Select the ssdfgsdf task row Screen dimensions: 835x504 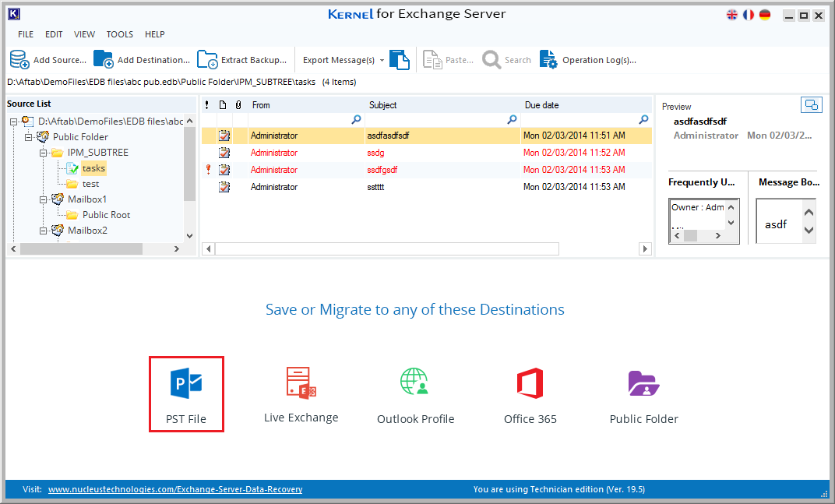coord(427,170)
